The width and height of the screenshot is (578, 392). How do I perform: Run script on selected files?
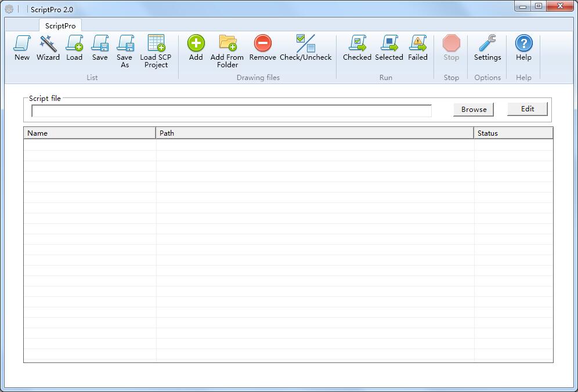pos(389,48)
